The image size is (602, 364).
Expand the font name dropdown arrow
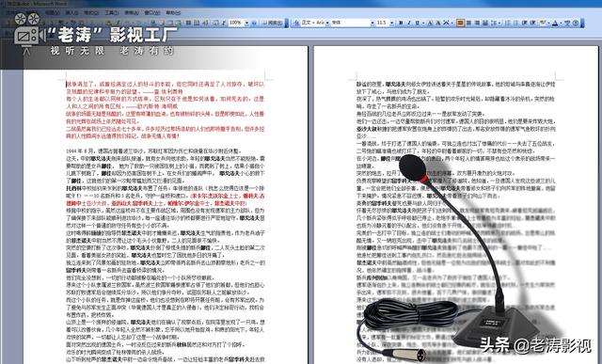pos(372,23)
